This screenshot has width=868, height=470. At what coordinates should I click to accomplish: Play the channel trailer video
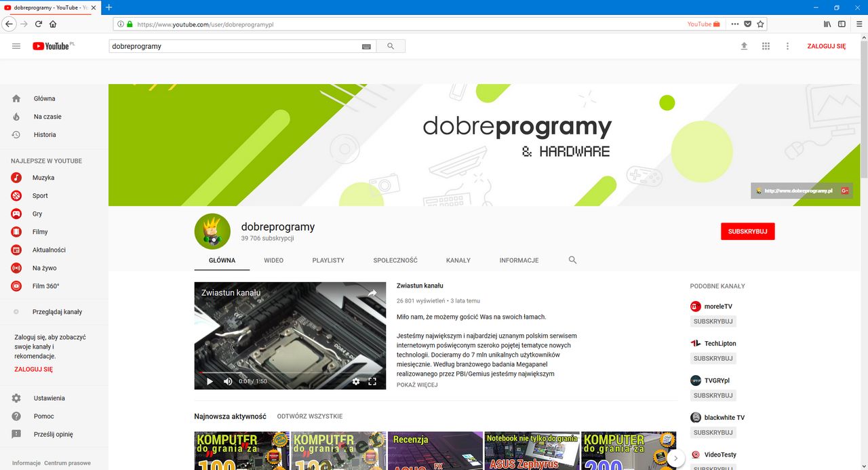210,381
